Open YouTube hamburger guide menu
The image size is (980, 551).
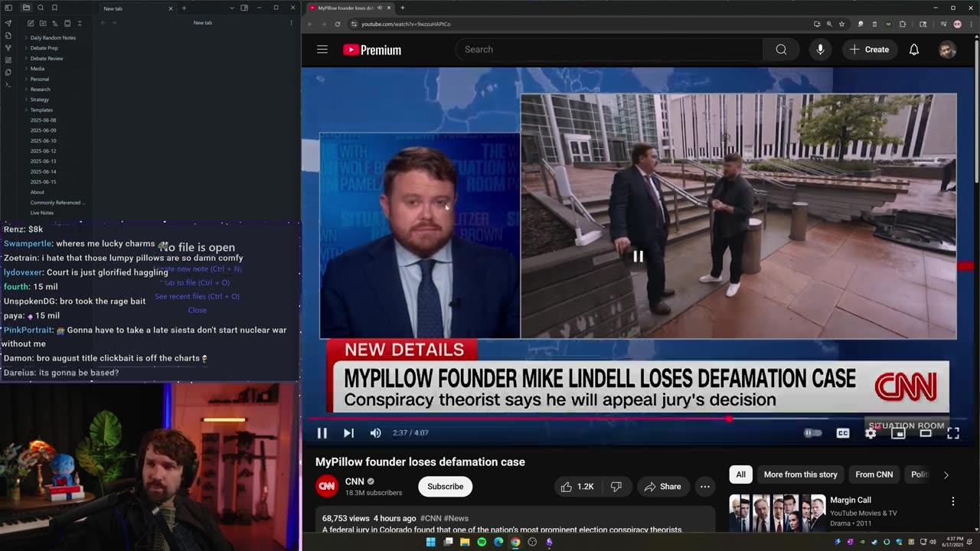tap(322, 50)
